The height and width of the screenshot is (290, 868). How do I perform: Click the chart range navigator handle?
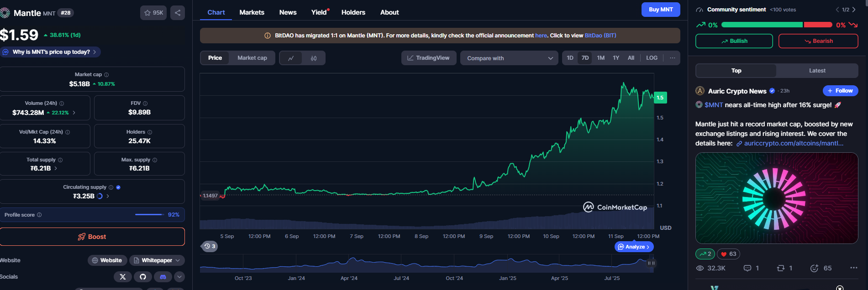(651, 263)
